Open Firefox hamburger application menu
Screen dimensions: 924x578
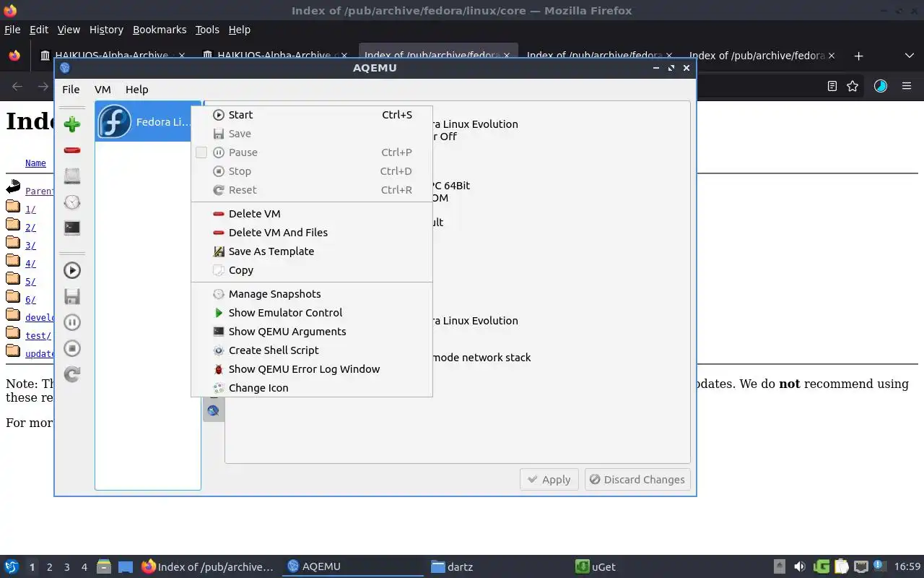pos(907,86)
